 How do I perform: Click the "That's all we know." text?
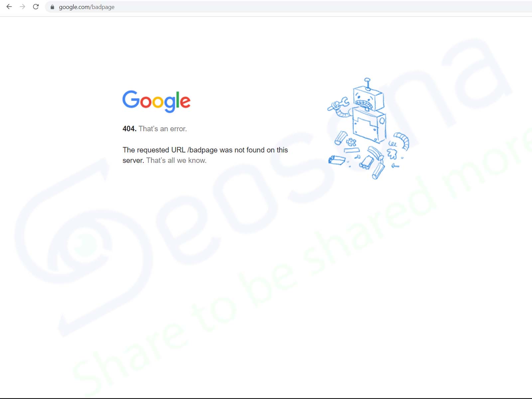point(176,160)
